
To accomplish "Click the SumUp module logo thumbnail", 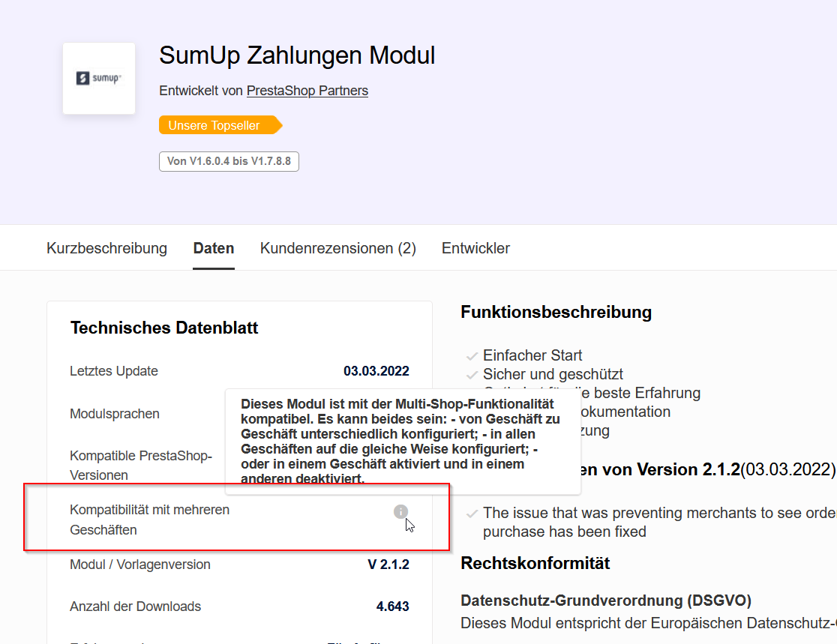I will click(x=99, y=79).
